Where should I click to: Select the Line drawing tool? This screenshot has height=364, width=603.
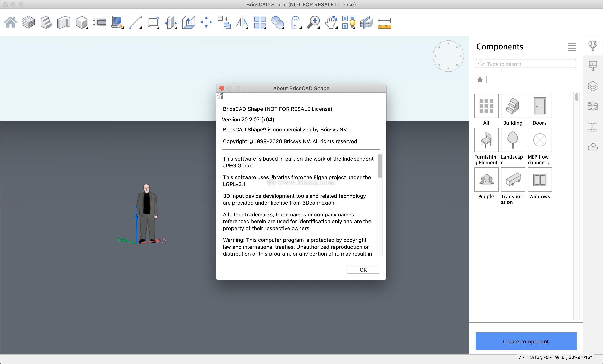pos(135,22)
